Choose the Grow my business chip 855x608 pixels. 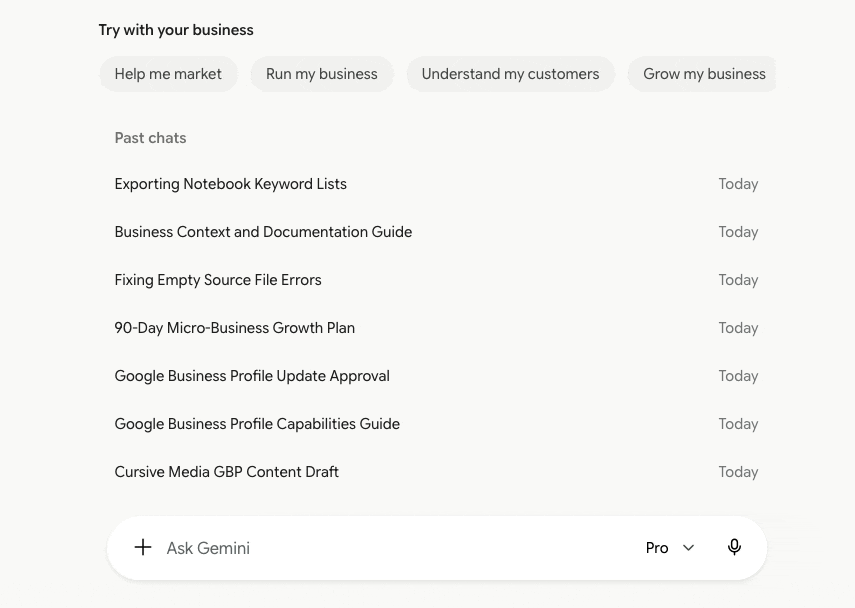(x=703, y=74)
